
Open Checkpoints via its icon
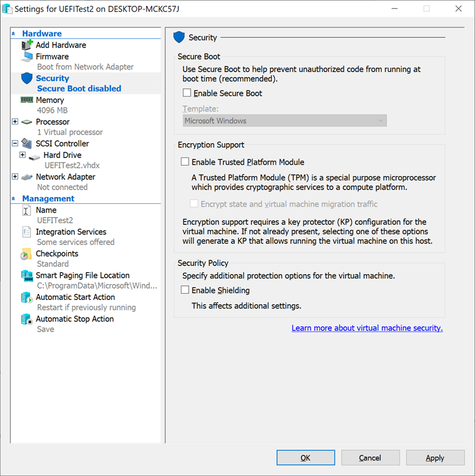pyautogui.click(x=27, y=254)
